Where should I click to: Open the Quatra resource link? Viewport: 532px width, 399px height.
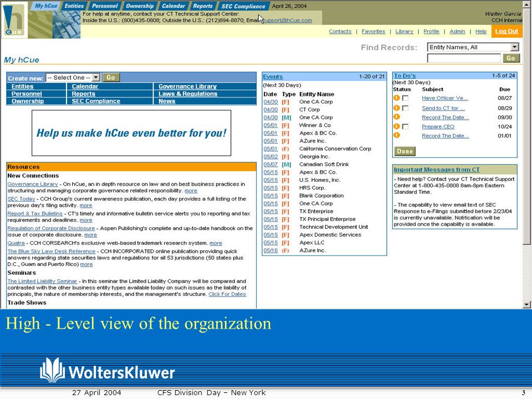coord(16,243)
